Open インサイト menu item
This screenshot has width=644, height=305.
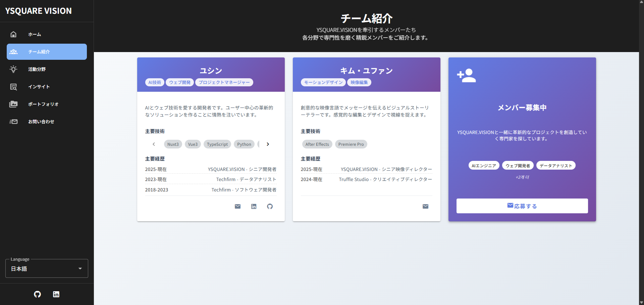(x=47, y=87)
